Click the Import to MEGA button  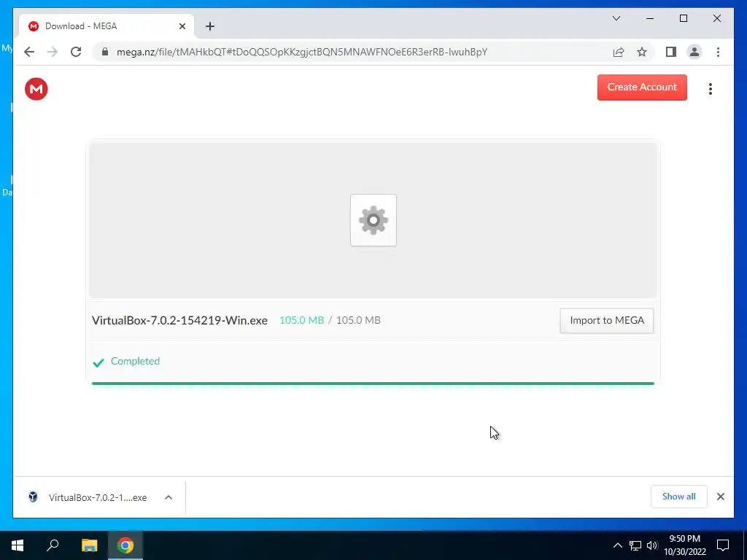click(x=606, y=321)
